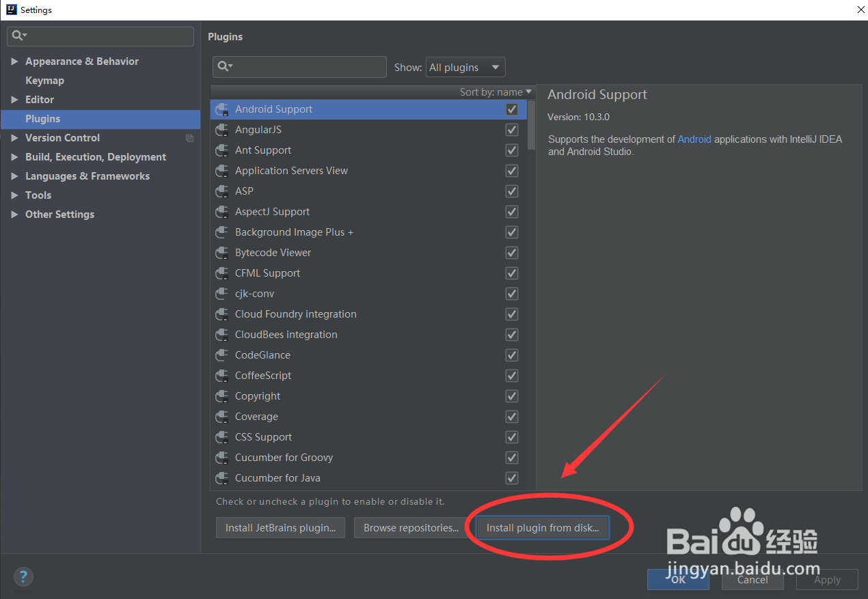Uncheck the CodeGlance plugin
Image resolution: width=868 pixels, height=599 pixels.
tap(511, 355)
